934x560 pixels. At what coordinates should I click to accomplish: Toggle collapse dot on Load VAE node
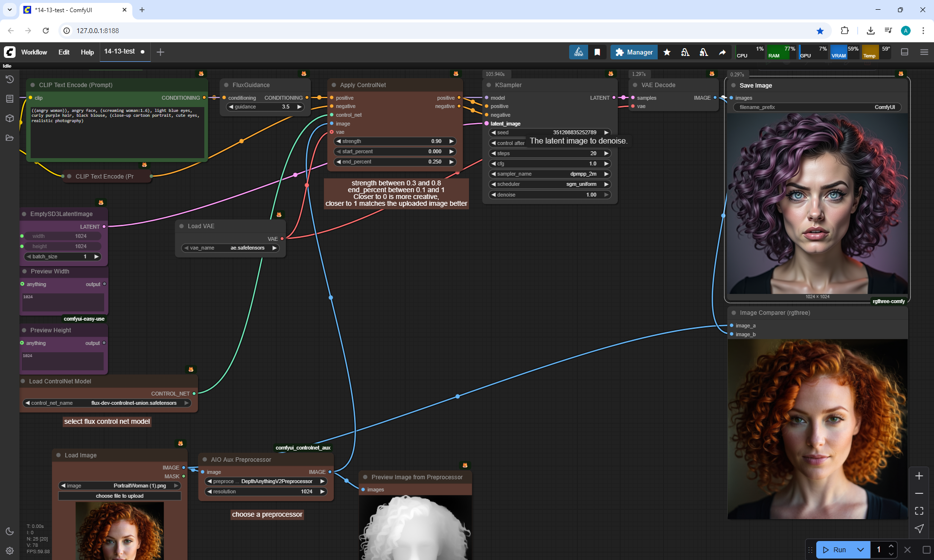181,226
